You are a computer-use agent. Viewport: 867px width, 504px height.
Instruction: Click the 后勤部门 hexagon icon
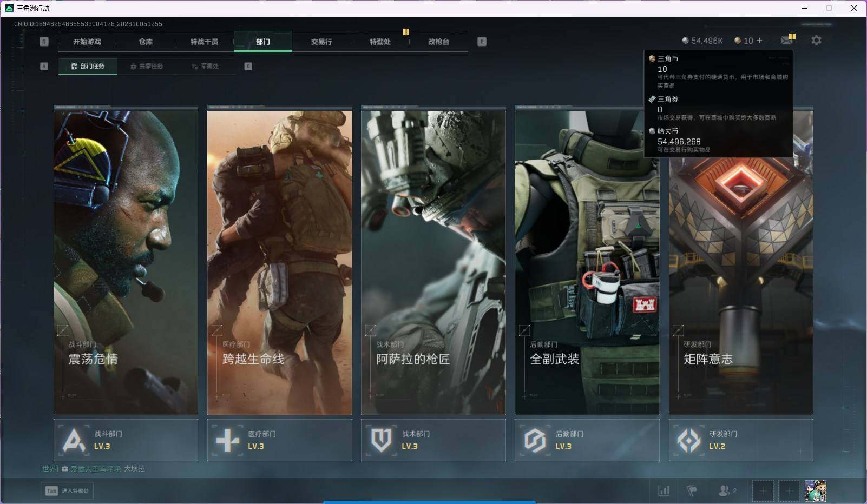coord(535,440)
